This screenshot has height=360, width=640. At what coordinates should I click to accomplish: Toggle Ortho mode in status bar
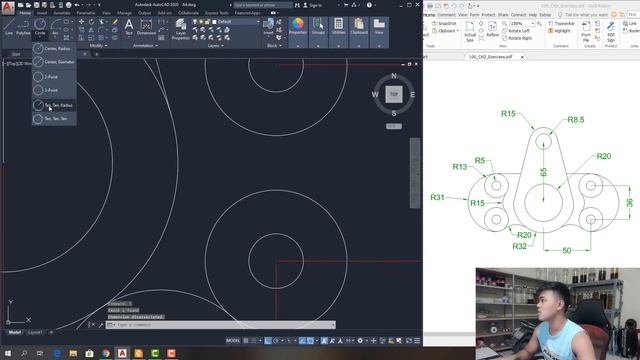268,340
